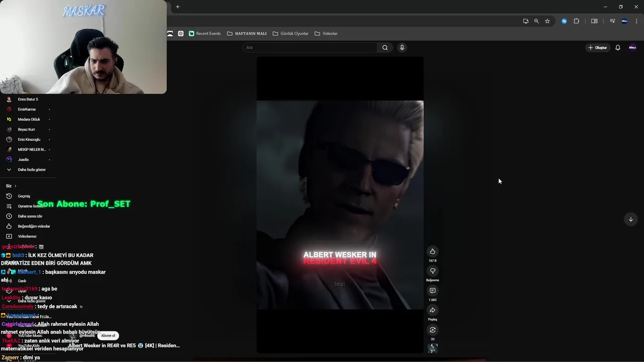644x362 pixels.
Task: Open the sound thumbnail below remix
Action: click(432, 348)
